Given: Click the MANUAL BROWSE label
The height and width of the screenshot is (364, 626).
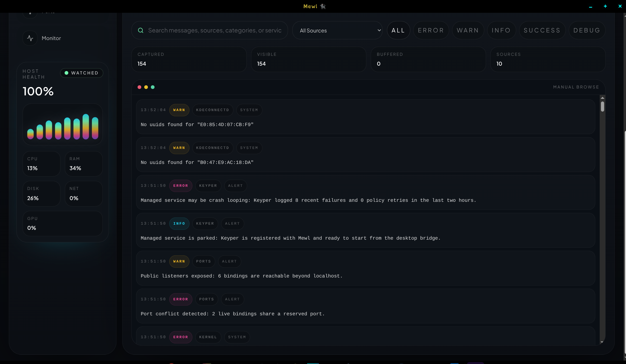Looking at the screenshot, I should click(576, 87).
